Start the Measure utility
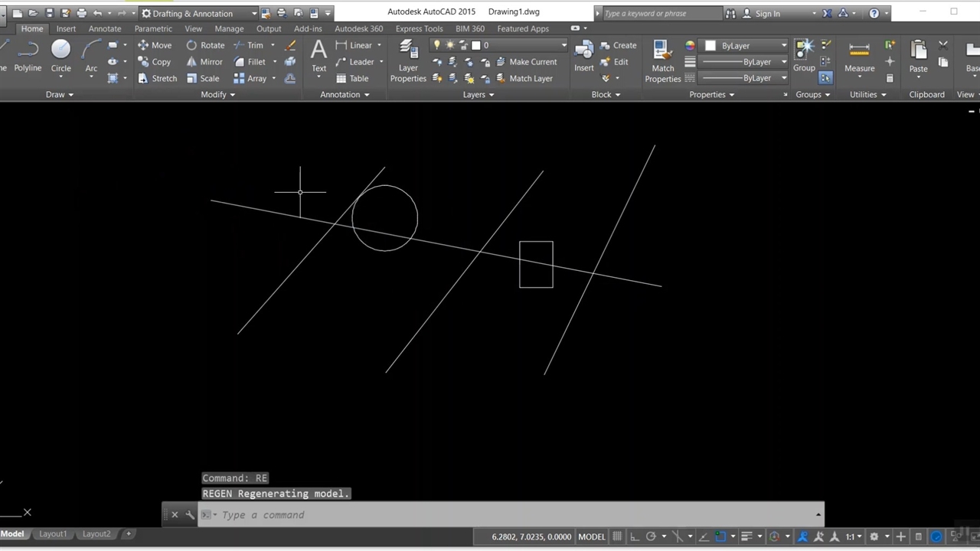This screenshot has width=980, height=551. pyautogui.click(x=859, y=56)
